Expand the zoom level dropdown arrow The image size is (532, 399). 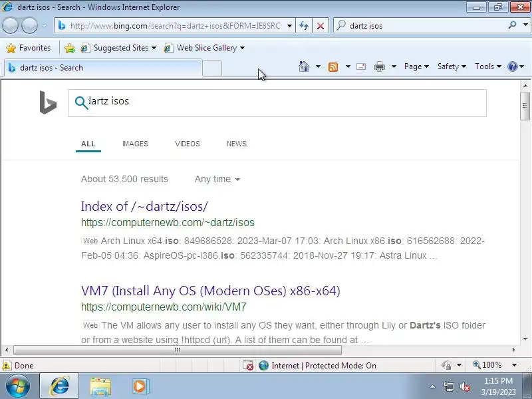pos(514,365)
